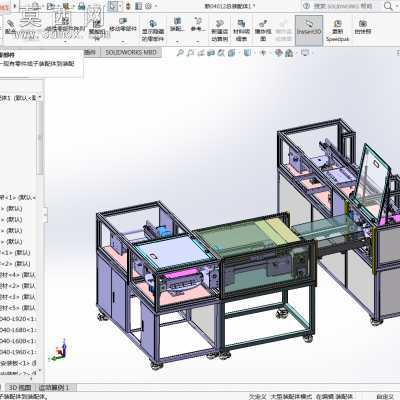Click the Save icon in title bar
The width and height of the screenshot is (400, 400).
pyautogui.click(x=66, y=6)
